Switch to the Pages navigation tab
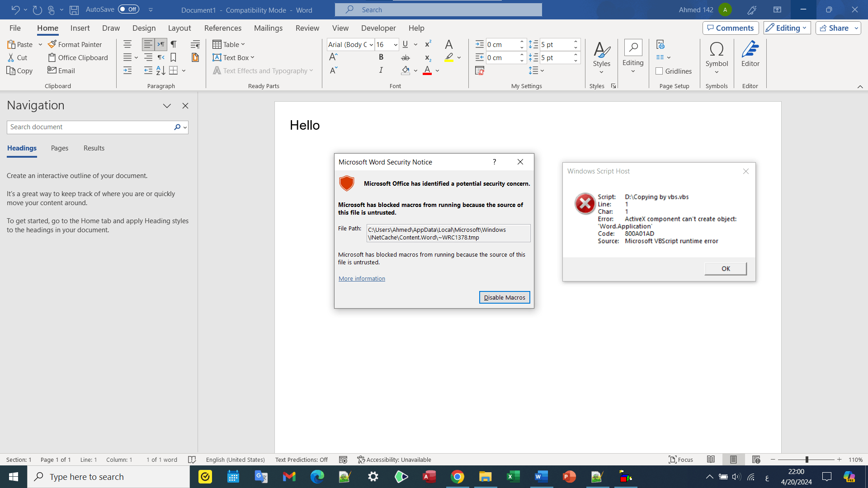868x488 pixels. pyautogui.click(x=60, y=148)
